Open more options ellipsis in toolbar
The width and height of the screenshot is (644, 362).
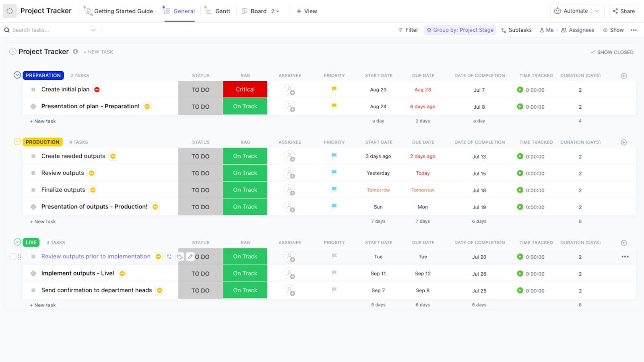[x=634, y=30]
